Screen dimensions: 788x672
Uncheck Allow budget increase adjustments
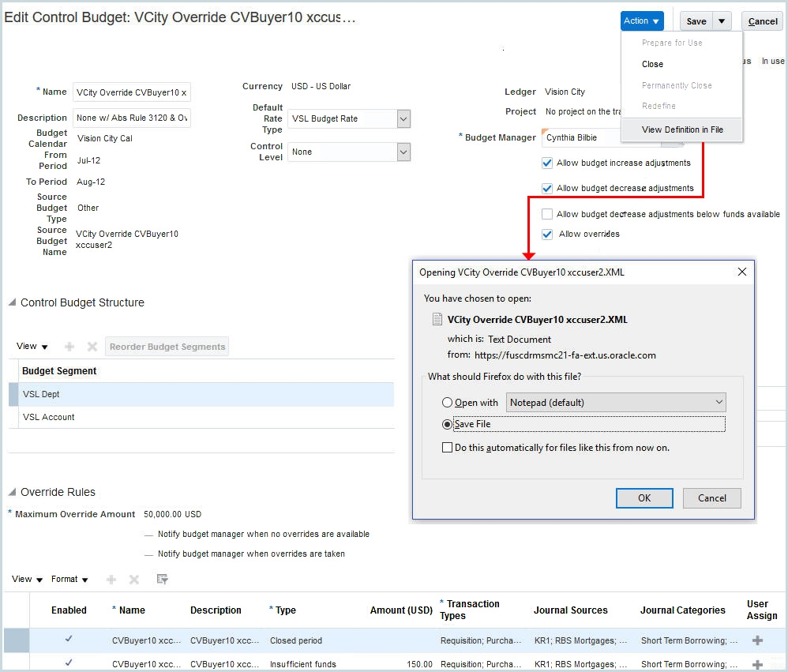[x=547, y=163]
